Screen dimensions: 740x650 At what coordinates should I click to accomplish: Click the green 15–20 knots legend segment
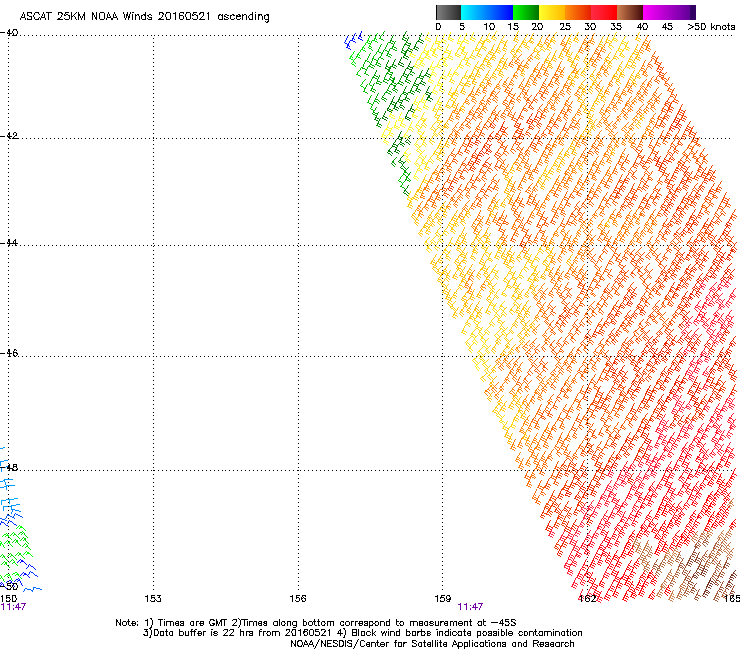526,12
